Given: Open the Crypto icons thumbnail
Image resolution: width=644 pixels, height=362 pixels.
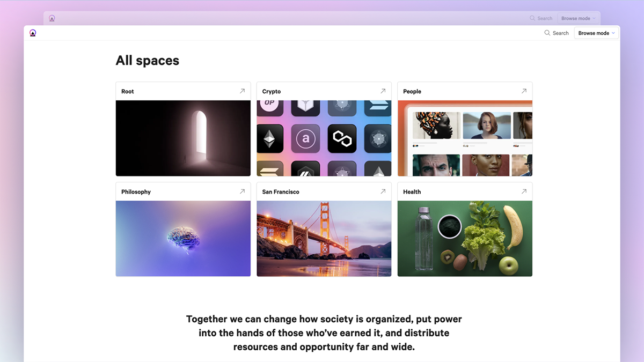Looking at the screenshot, I should pos(324,138).
